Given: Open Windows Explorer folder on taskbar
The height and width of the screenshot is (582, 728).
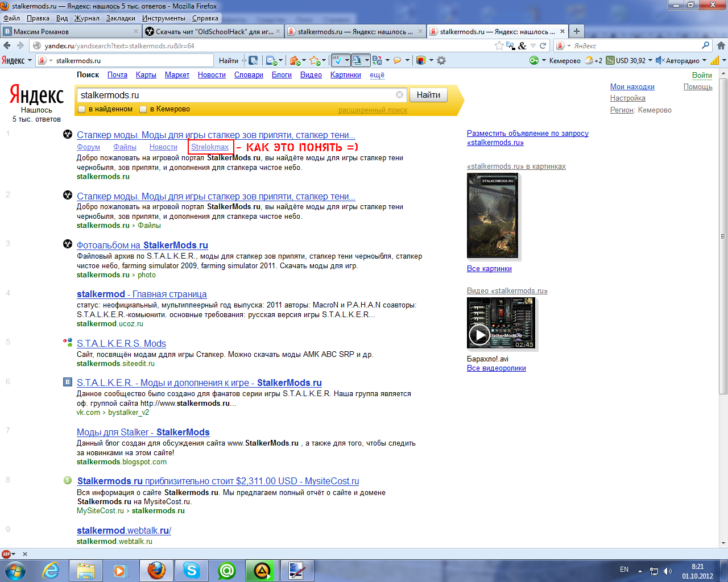Looking at the screenshot, I should (86, 570).
